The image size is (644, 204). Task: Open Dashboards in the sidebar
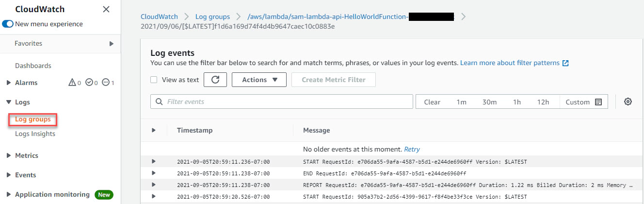point(33,66)
